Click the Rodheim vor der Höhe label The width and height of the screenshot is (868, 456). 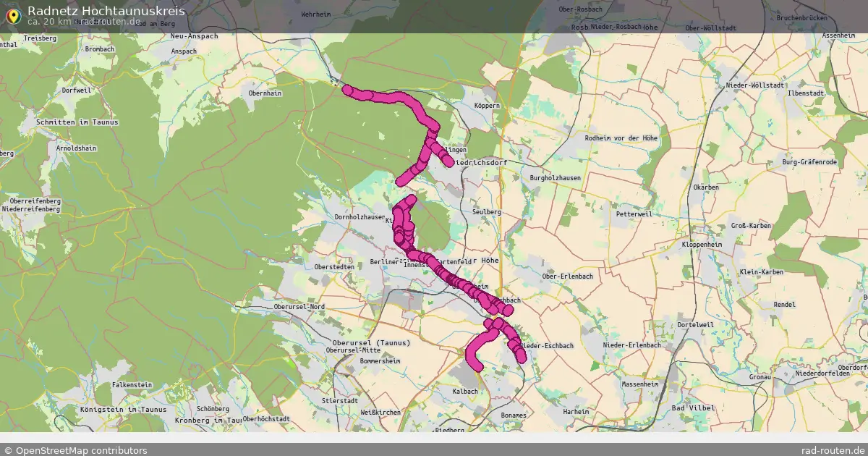coord(621,138)
